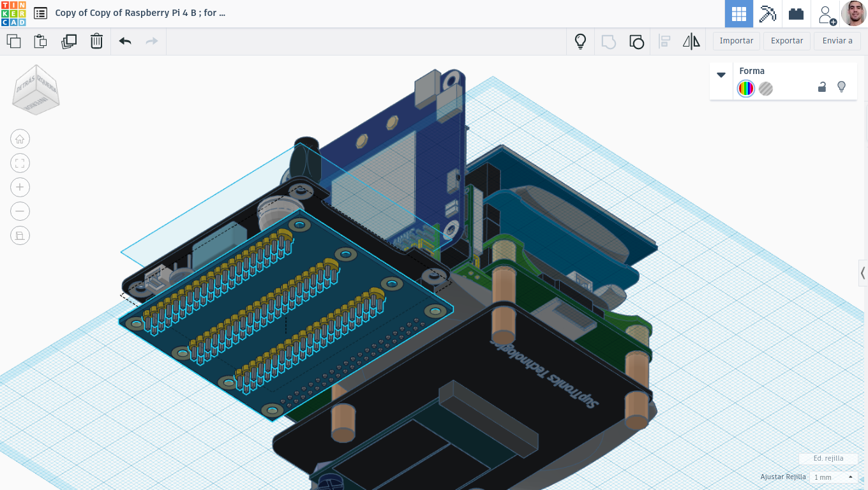Hide selected shape with lightbulb
Screen dimensions: 868x490
tap(841, 87)
